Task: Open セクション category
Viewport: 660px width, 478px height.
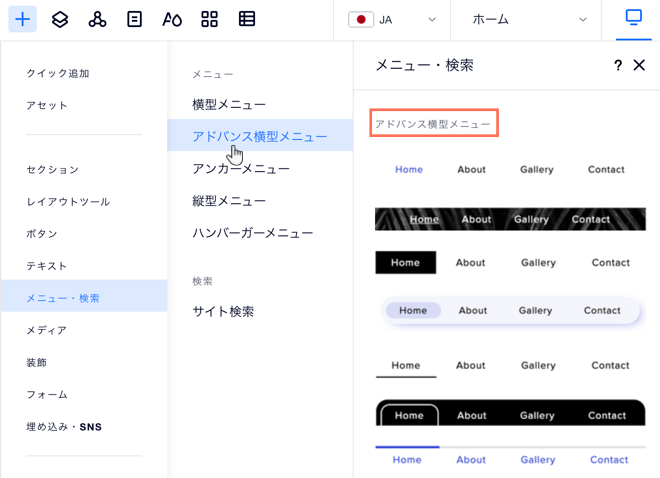Action: (x=53, y=170)
